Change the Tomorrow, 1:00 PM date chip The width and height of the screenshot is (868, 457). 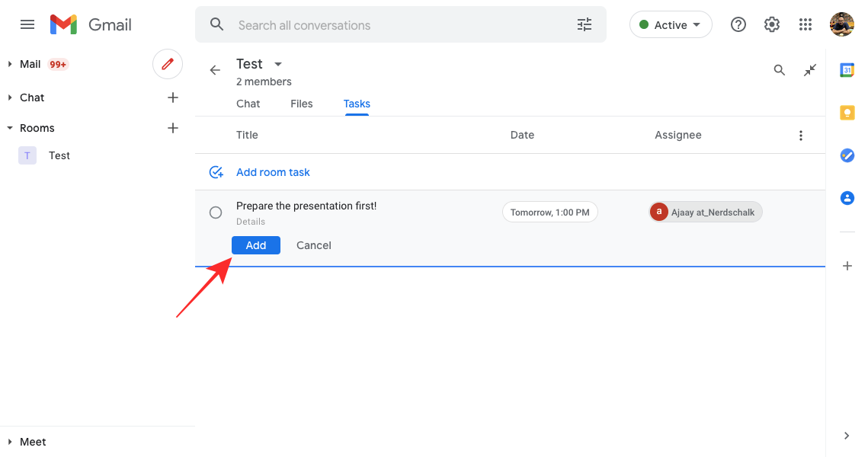549,213
